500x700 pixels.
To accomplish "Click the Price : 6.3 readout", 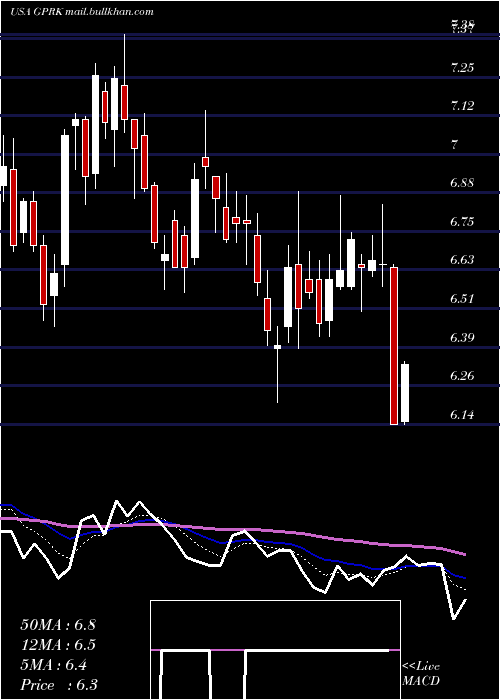I will [59, 685].
